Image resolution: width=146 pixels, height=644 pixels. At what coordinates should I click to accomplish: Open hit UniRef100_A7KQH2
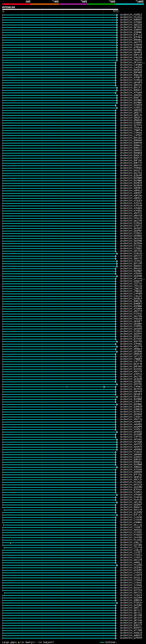click(x=131, y=22)
